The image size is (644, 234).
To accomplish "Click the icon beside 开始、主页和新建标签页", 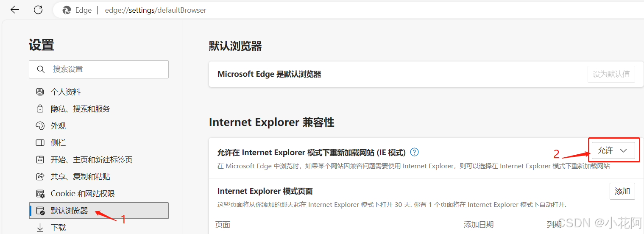I will coord(40,159).
